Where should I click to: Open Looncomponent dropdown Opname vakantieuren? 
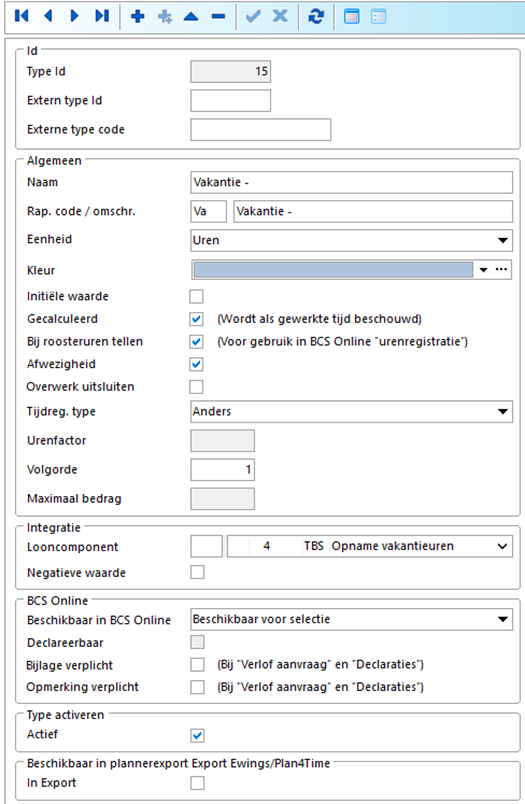tap(370, 546)
